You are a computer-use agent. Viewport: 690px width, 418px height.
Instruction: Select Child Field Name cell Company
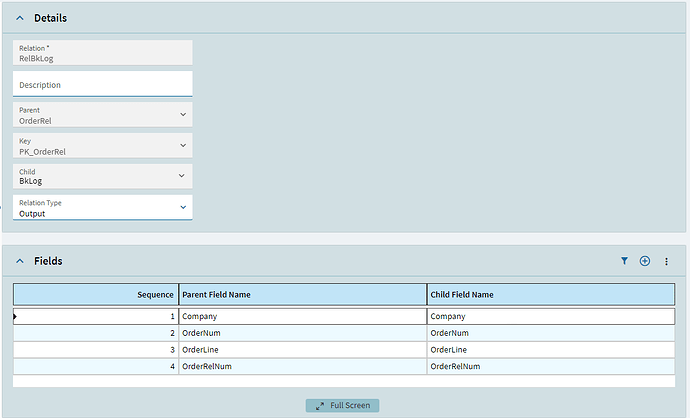[x=551, y=316]
